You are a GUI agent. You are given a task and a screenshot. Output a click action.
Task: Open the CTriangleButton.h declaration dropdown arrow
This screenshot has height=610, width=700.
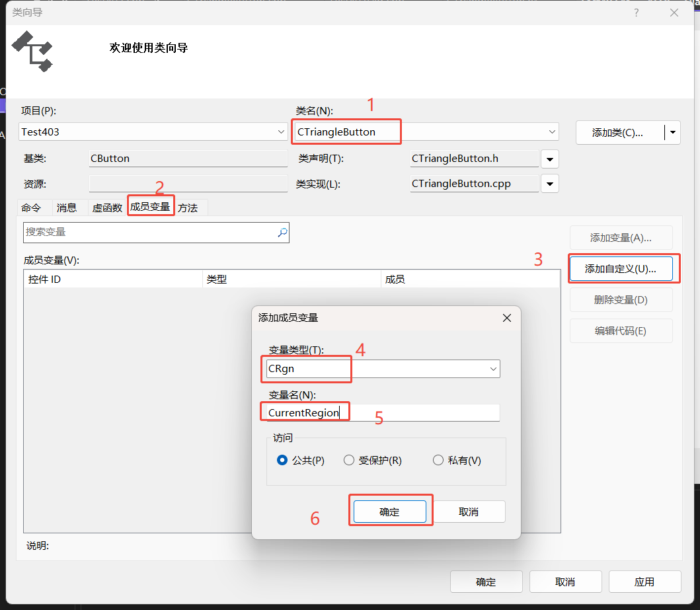pyautogui.click(x=549, y=159)
